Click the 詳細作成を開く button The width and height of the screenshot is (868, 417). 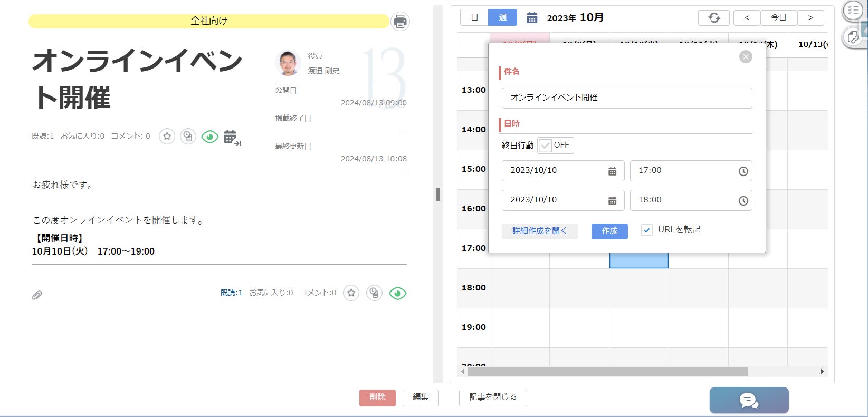(x=540, y=231)
